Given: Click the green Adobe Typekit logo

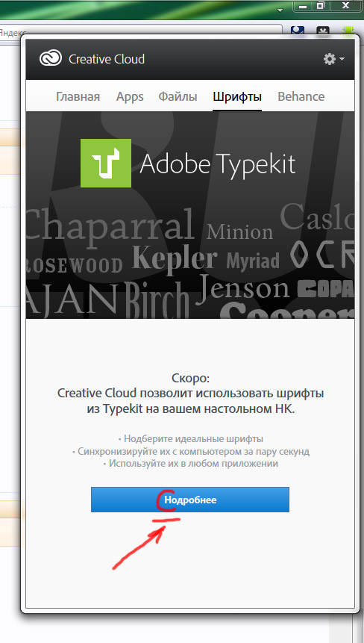Looking at the screenshot, I should click(x=106, y=164).
